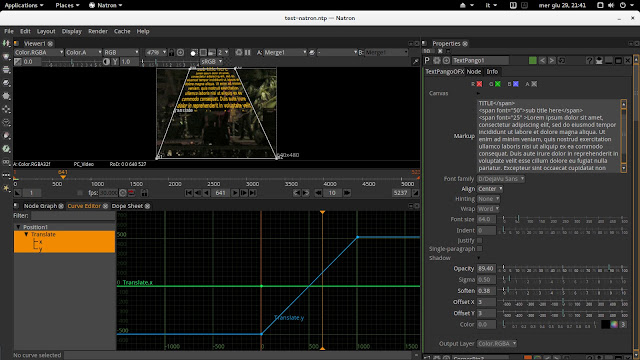Click the Filter input in Curve Editor
Screen dimensions: 640x360
click(73, 216)
